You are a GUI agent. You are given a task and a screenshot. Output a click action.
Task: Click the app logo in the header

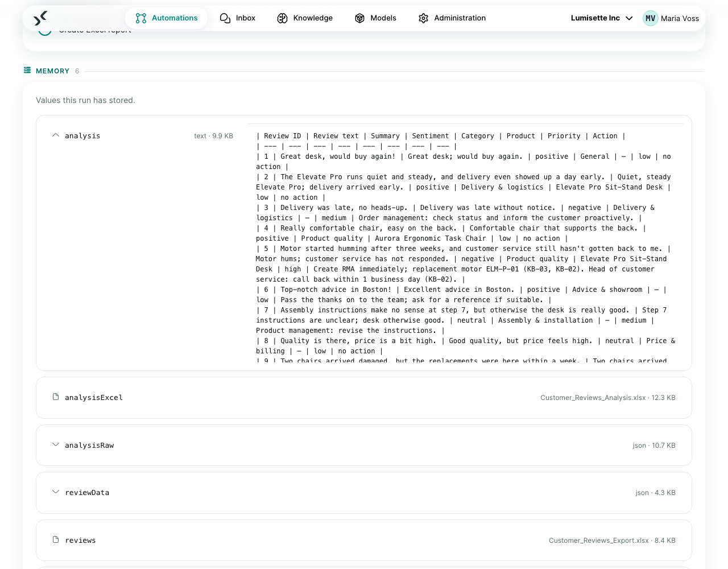coord(40,18)
